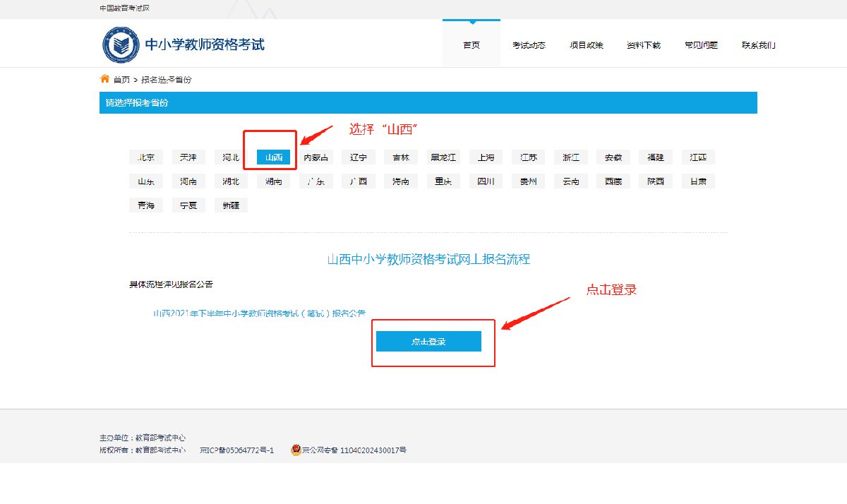Click the 版权所有：教育部考试中心 footer text
The image size is (847, 504).
coord(143,450)
